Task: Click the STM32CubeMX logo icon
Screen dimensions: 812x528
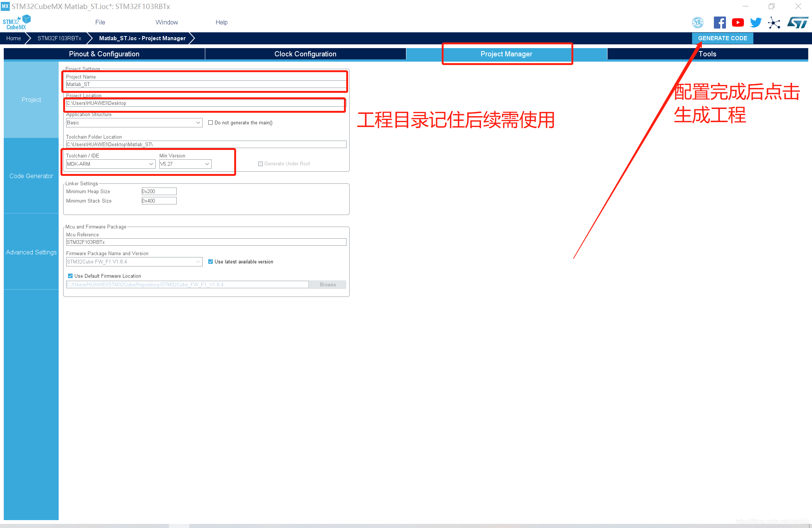Action: point(17,22)
